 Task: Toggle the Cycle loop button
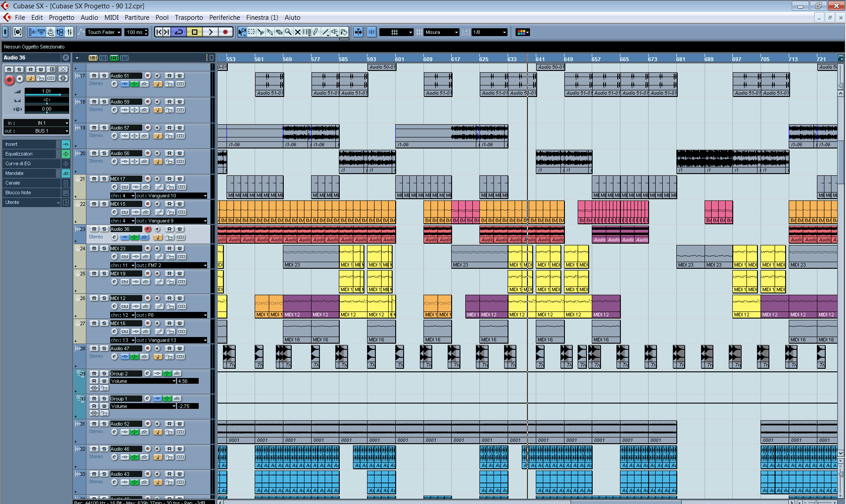pos(179,32)
